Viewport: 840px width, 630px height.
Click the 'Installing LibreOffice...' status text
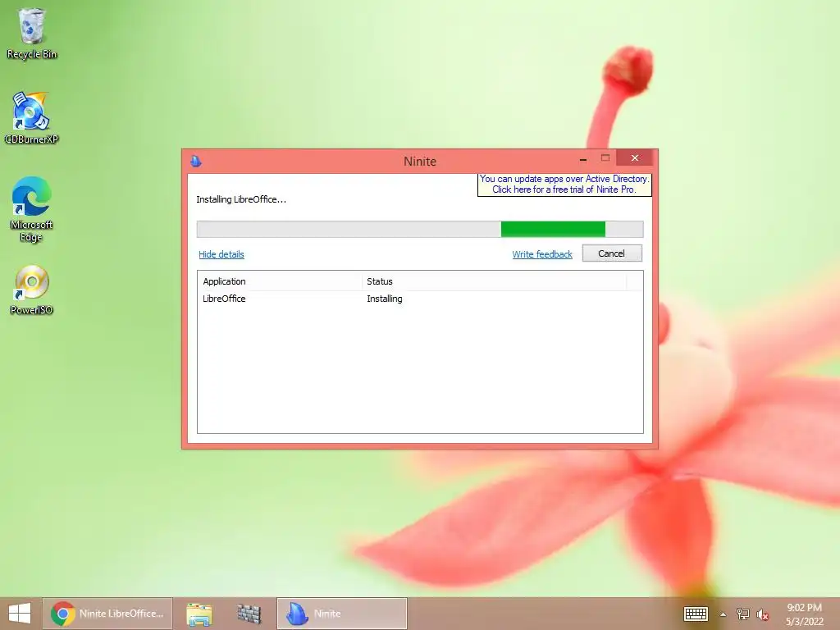(241, 199)
